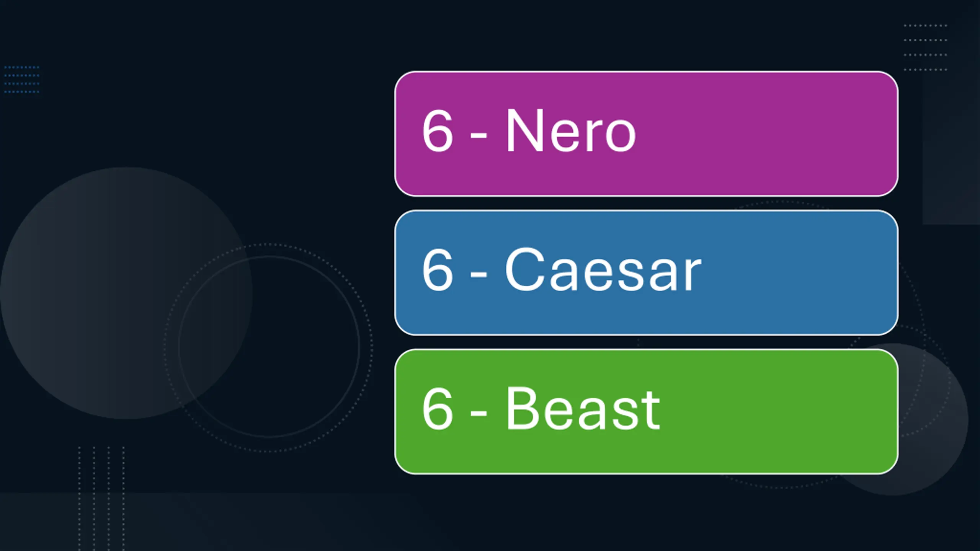Select the purple "6 - Nero" answer

tap(646, 134)
